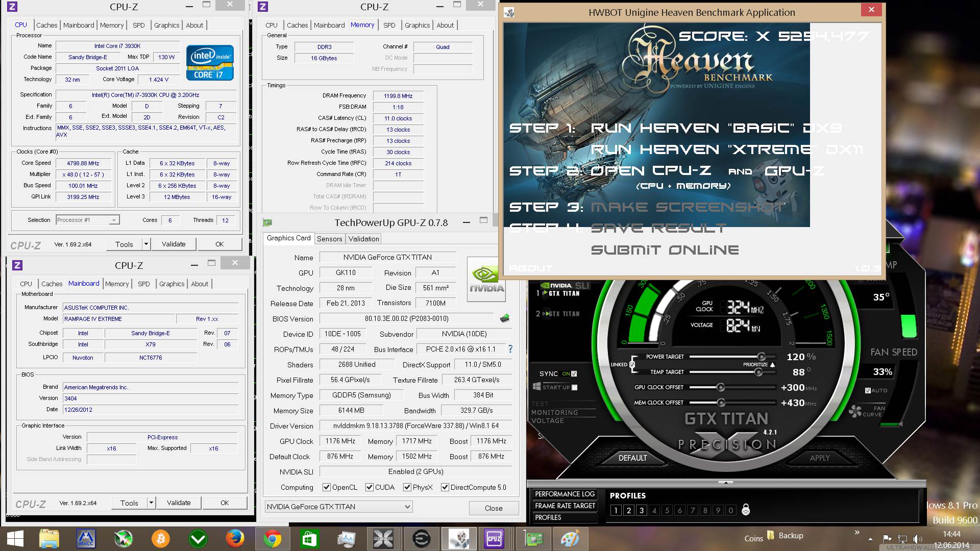
Task: Click DEFAULT button in Precision X
Action: 632,458
